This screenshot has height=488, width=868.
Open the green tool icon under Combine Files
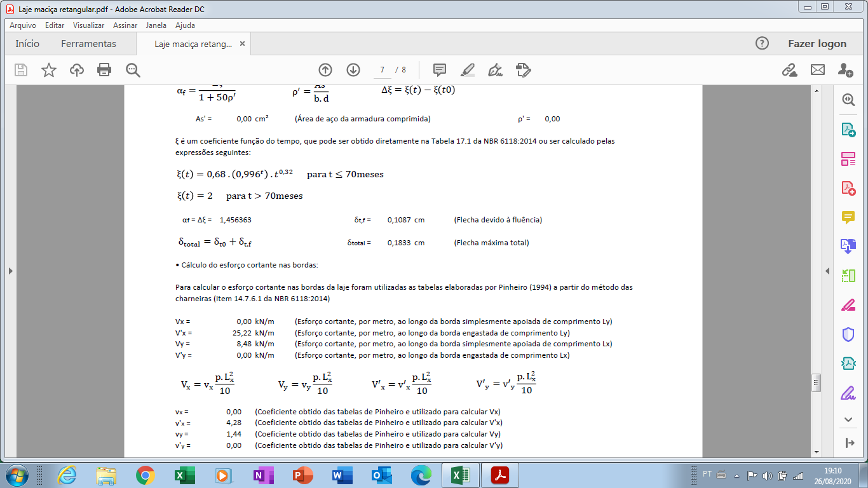coord(848,276)
